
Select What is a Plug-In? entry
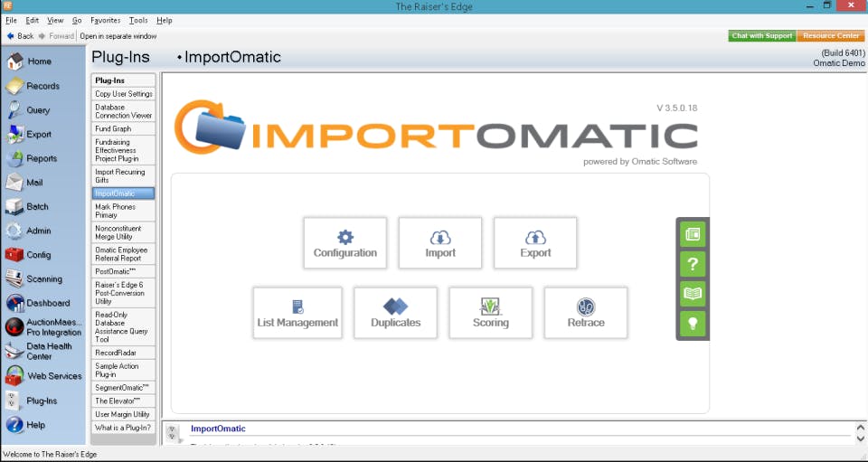coord(124,428)
